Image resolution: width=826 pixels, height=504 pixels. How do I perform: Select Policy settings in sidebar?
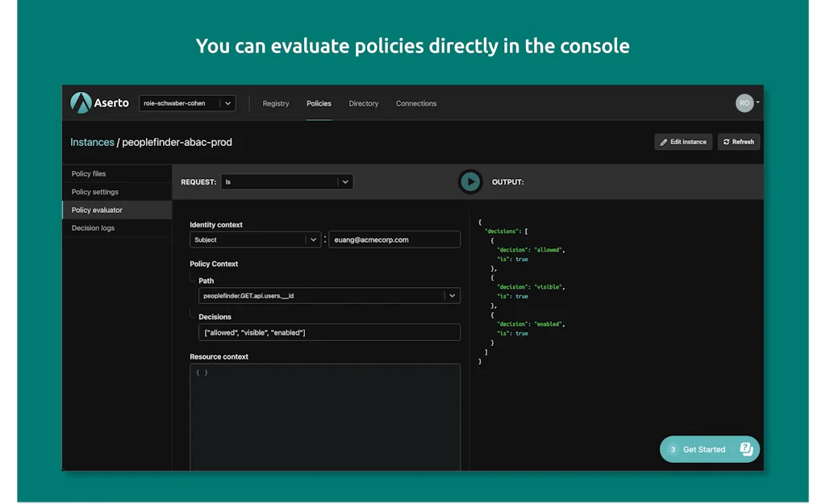95,192
